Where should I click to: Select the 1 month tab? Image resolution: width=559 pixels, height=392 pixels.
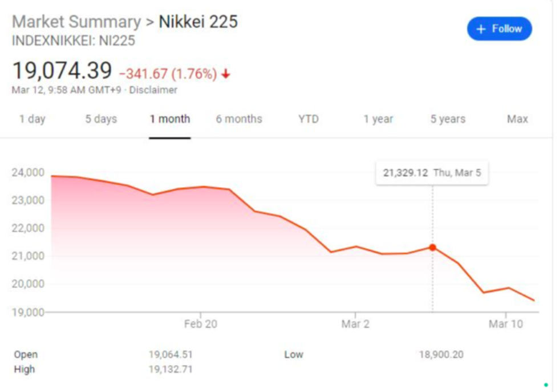(170, 119)
